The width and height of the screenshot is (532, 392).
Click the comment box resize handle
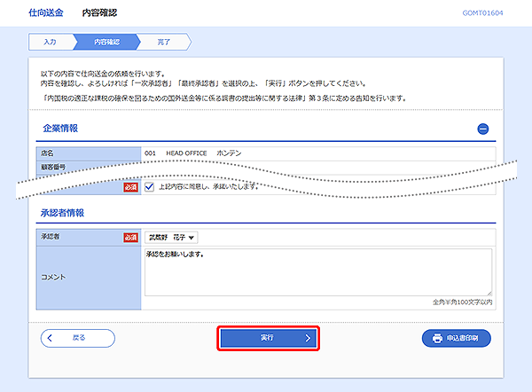click(489, 293)
